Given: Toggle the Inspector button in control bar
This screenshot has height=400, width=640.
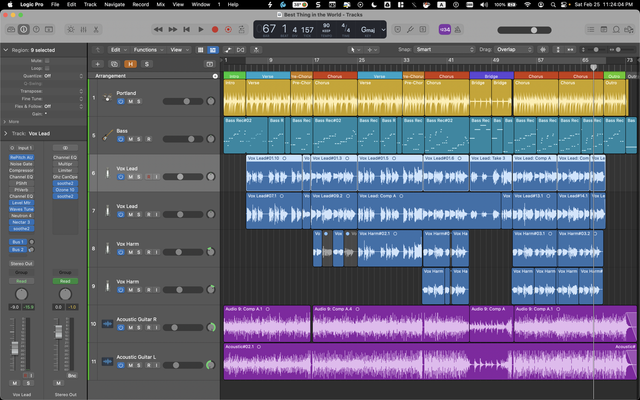Looking at the screenshot, I should pyautogui.click(x=24, y=29).
